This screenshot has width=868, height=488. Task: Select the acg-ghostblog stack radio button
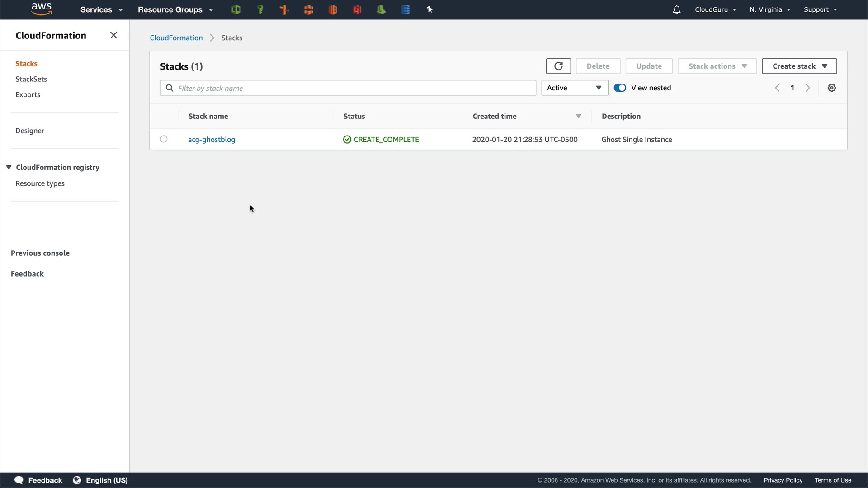(164, 139)
